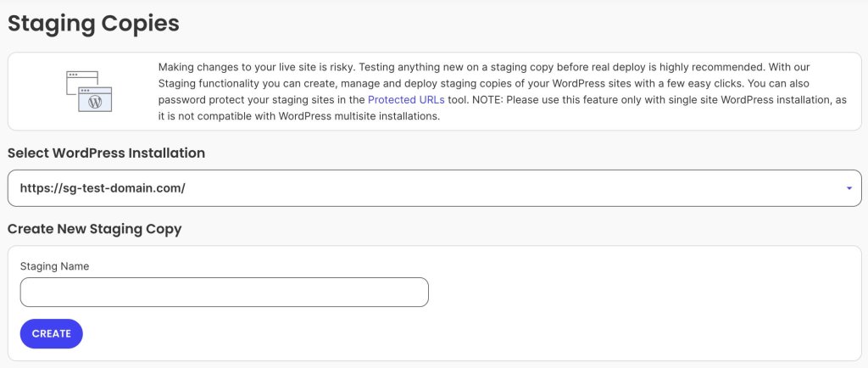Image resolution: width=868 pixels, height=368 pixels.
Task: Click the dropdown arrow for sg-test-domain.com
Action: click(x=849, y=188)
